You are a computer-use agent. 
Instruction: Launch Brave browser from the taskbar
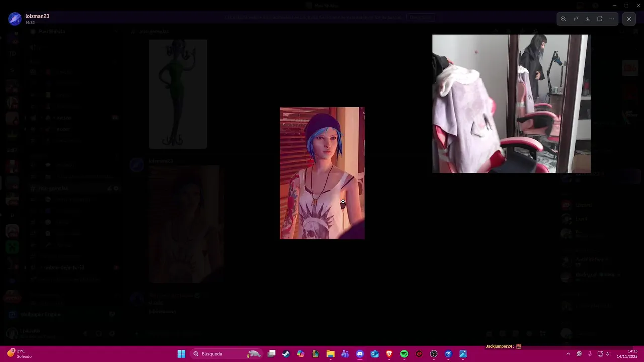pos(389,354)
